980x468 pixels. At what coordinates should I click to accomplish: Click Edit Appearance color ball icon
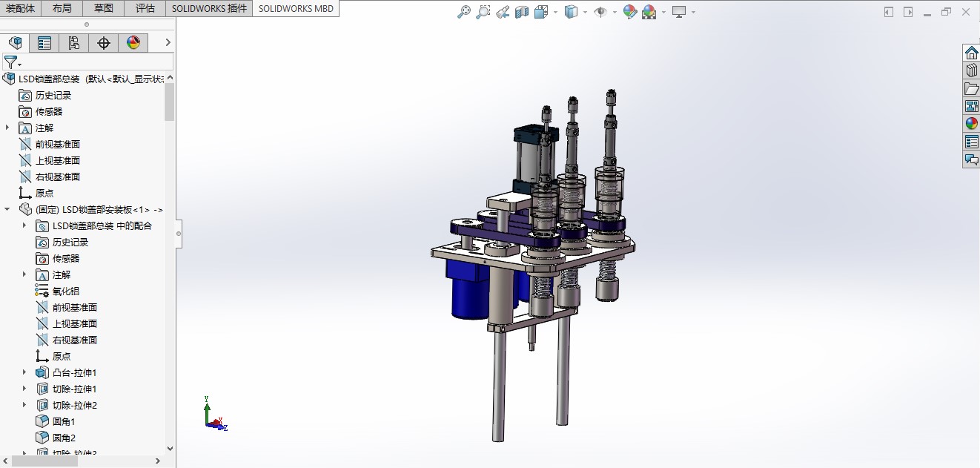pos(630,12)
